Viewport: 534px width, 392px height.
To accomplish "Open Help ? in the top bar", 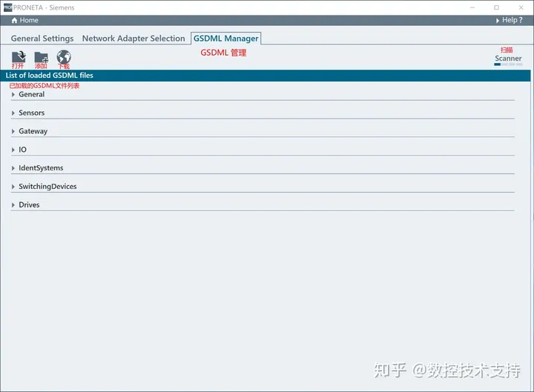I will coord(512,20).
